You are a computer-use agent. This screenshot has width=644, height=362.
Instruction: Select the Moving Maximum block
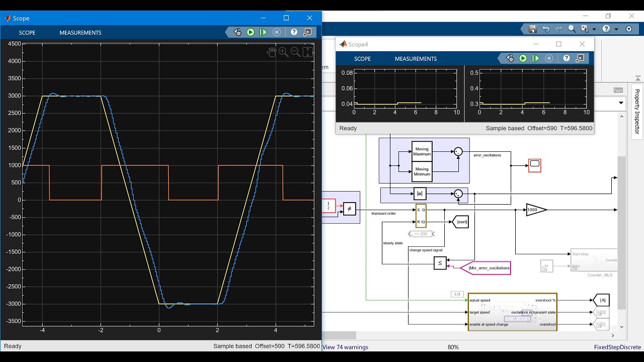[422, 151]
